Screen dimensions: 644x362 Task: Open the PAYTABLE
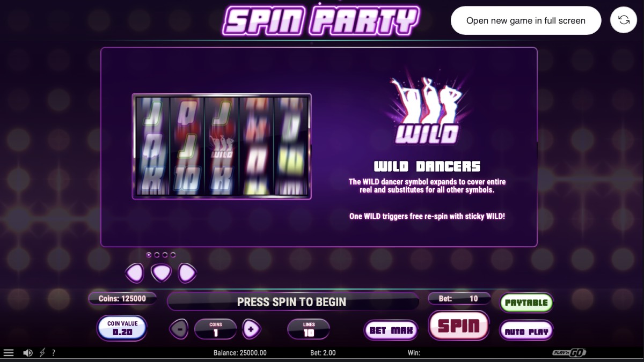pyautogui.click(x=526, y=302)
